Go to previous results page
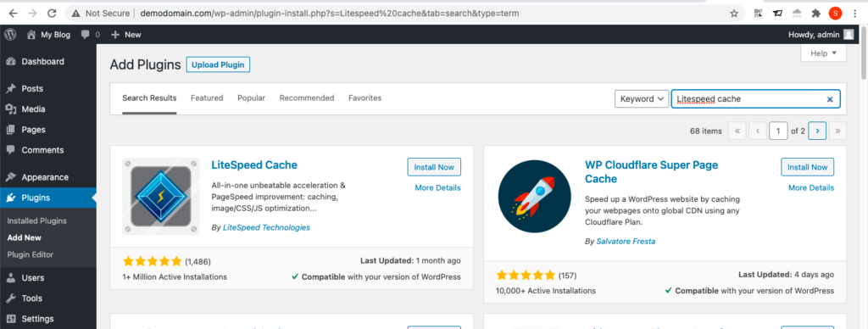The height and width of the screenshot is (329, 868). point(757,131)
